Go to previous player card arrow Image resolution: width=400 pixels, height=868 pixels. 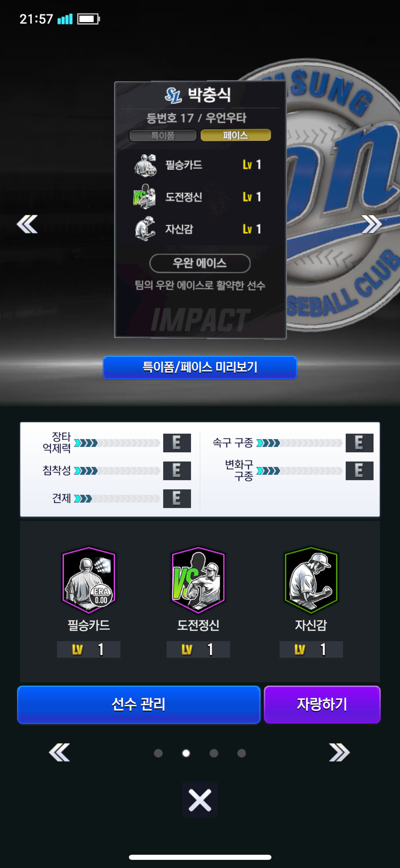click(27, 224)
